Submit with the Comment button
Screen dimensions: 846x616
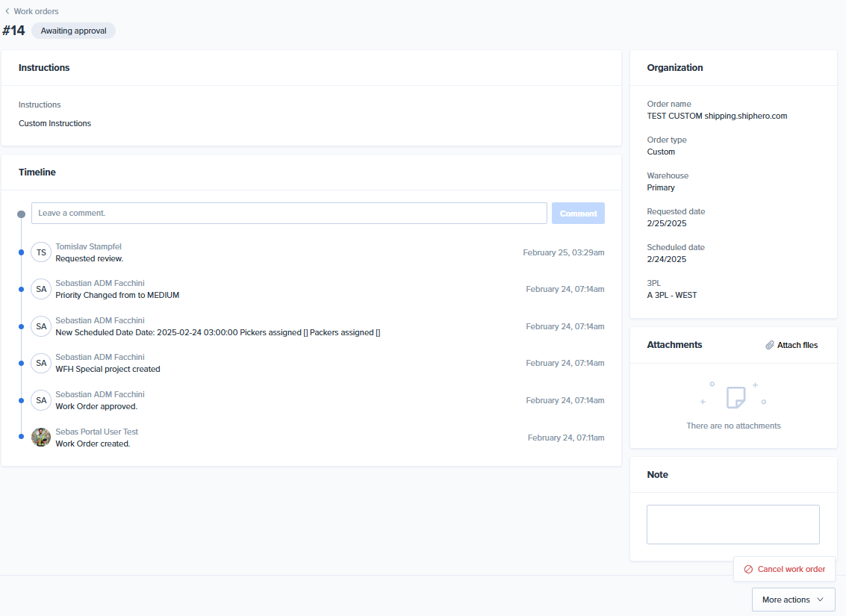(578, 213)
